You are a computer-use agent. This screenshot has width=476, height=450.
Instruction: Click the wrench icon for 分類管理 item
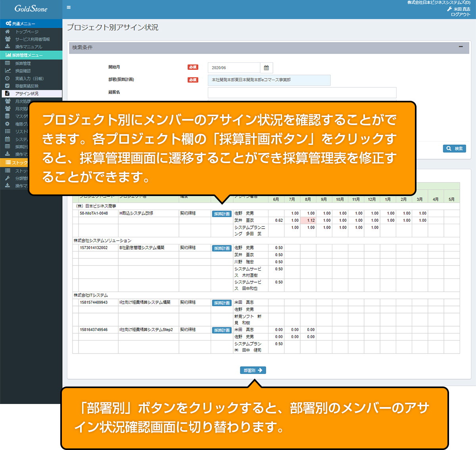pos(7,178)
